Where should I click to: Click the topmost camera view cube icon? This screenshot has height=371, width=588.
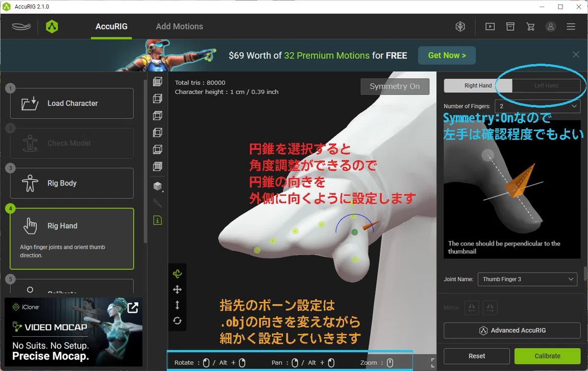(x=157, y=81)
